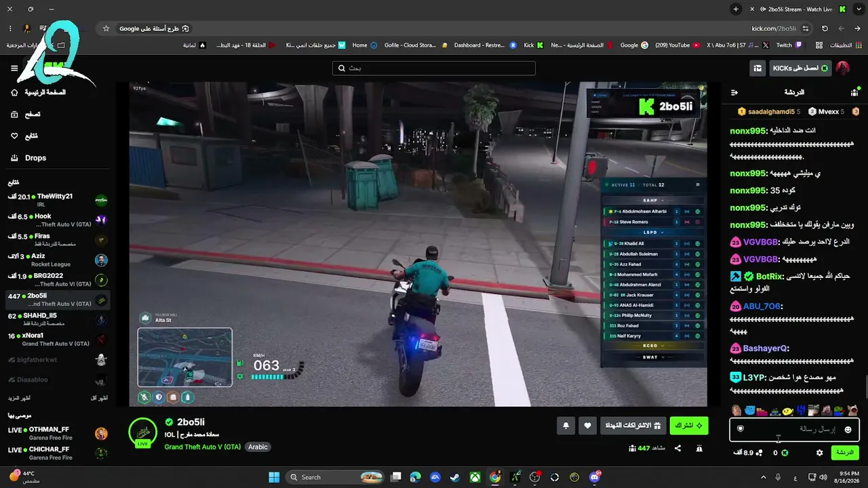Screen dimensions: 868x488
Task: Click the 8.9 ألف channel points
Action: [748, 453]
